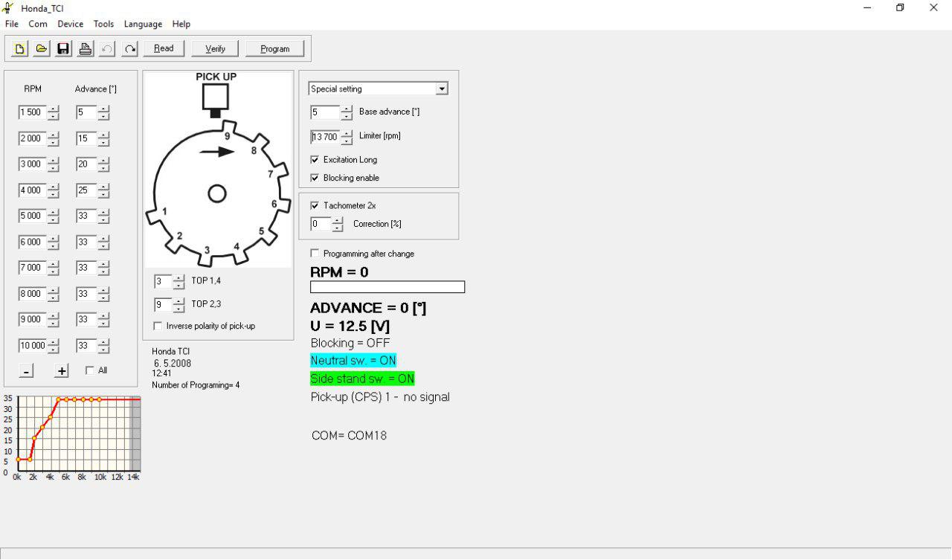952x560 pixels.
Task: Click the Base advance input field
Action: coord(325,112)
